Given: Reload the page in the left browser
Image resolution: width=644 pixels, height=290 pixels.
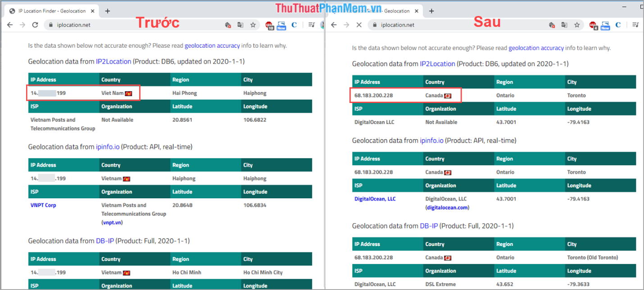Looking at the screenshot, I should (35, 25).
